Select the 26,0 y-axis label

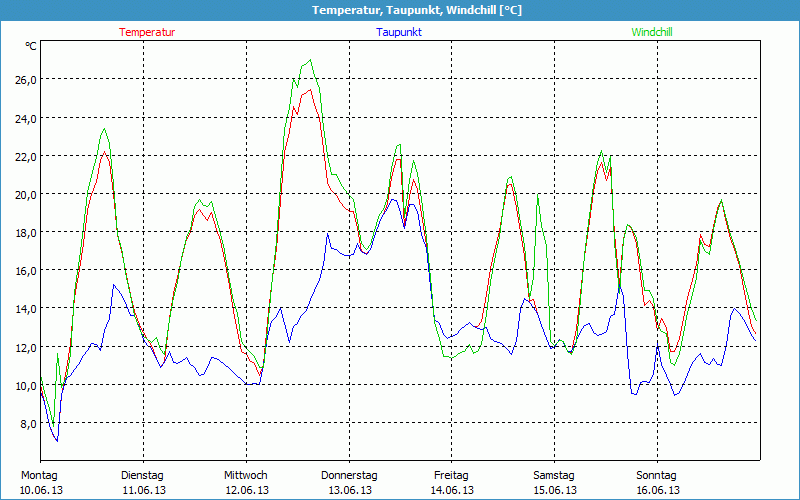[24, 80]
